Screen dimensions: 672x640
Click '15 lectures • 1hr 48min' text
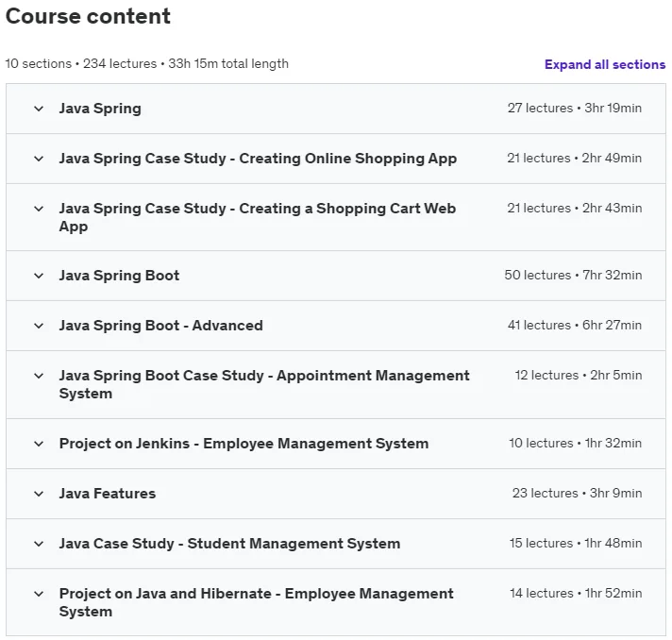tap(576, 544)
